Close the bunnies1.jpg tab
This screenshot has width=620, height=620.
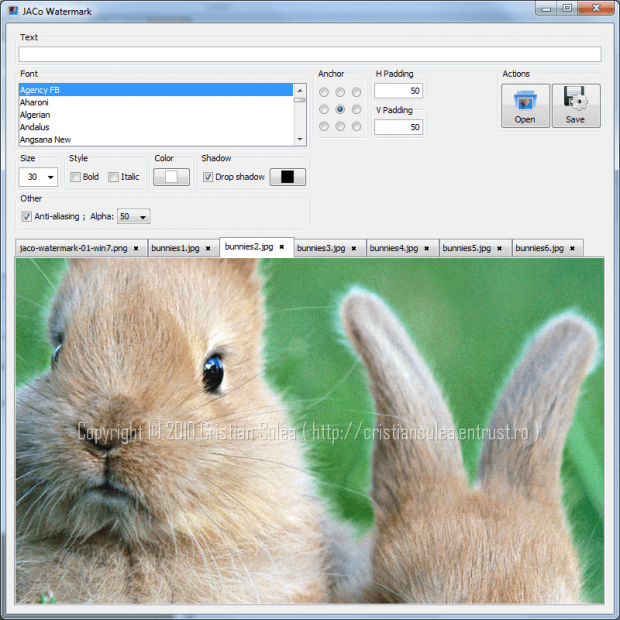(208, 247)
